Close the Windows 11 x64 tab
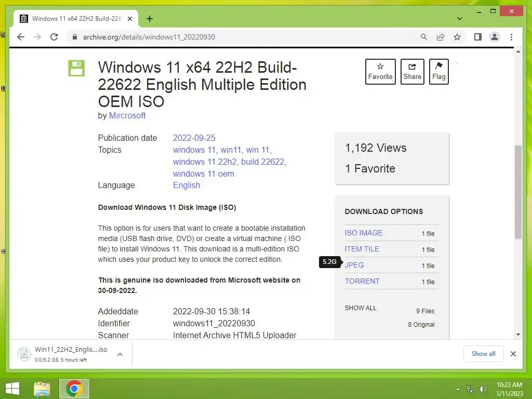Viewport: 532px width, 399px height. [x=129, y=19]
